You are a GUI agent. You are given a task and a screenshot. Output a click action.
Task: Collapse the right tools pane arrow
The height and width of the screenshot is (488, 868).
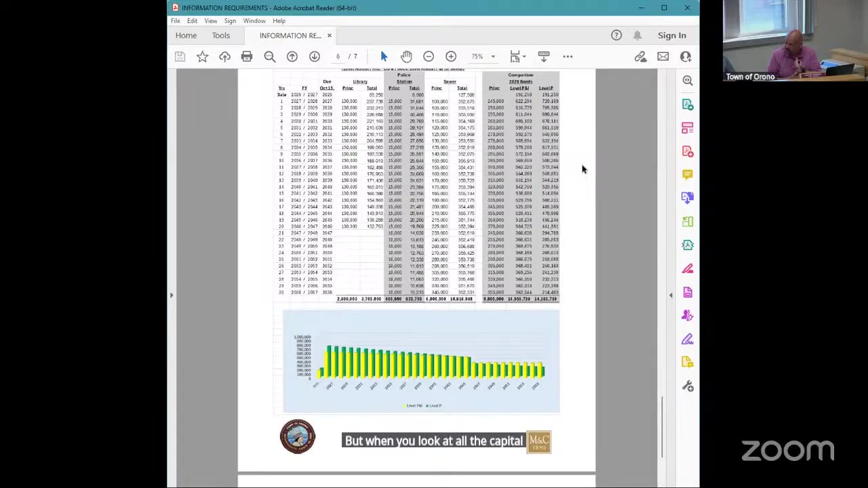[671, 295]
